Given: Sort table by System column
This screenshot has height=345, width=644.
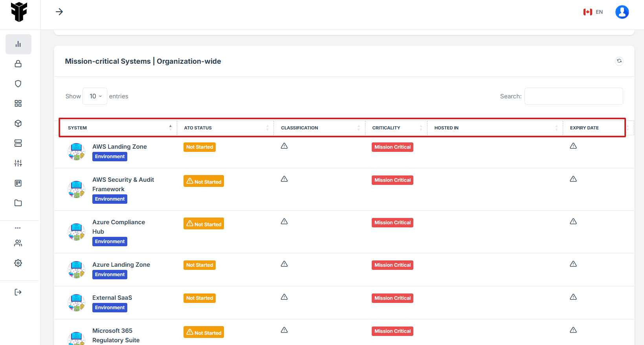Looking at the screenshot, I should point(118,128).
